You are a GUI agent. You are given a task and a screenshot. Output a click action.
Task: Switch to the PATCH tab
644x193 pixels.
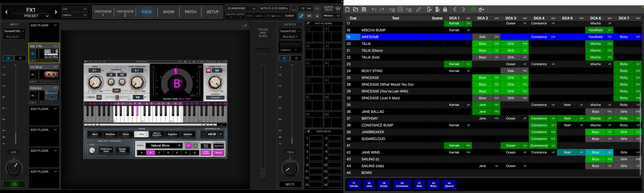click(x=191, y=12)
